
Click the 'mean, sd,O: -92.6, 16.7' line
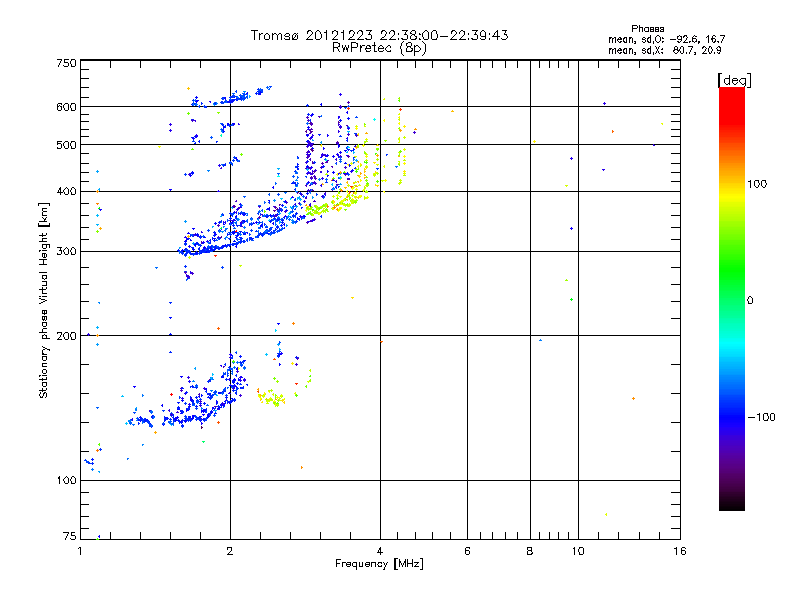(666, 39)
